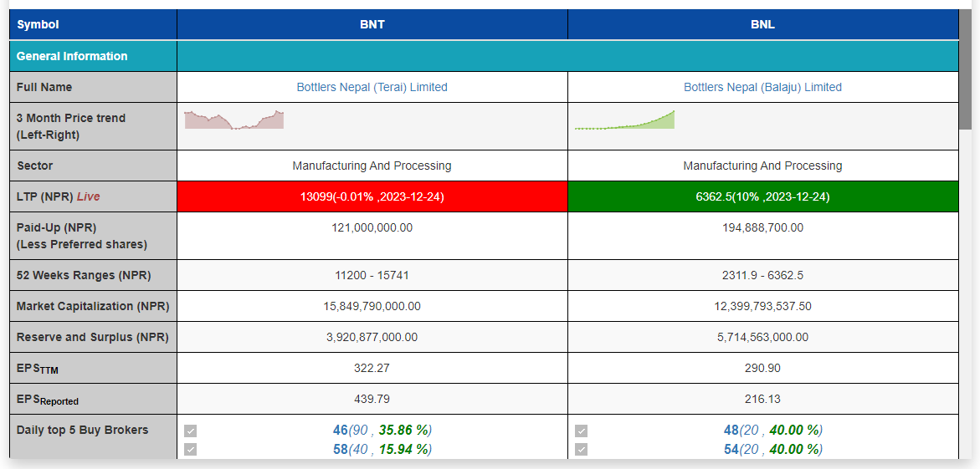Toggle BNT buy broker 58 checkbox
Screen dimensions: 980x469
[191, 450]
